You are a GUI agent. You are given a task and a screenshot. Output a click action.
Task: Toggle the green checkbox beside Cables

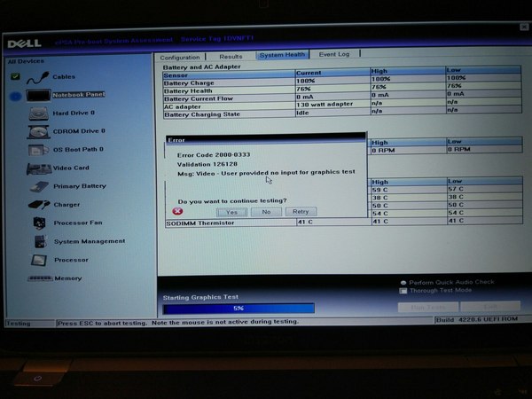click(15, 77)
